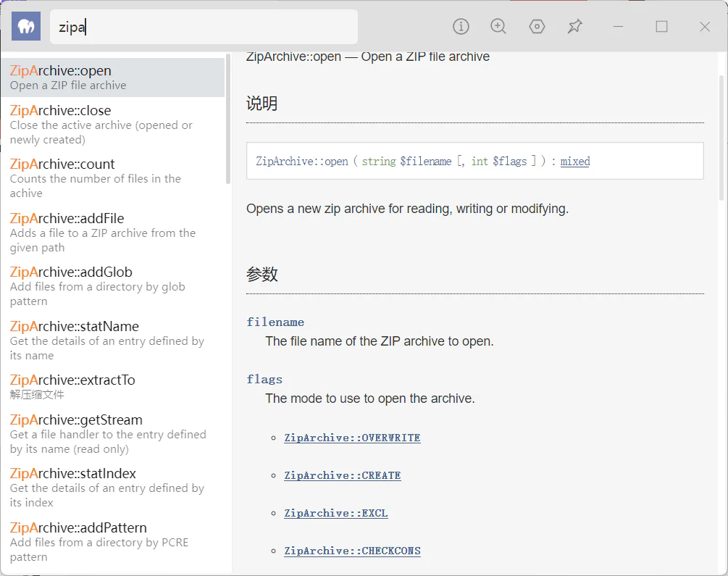
Task: Open the info icon in the toolbar
Action: point(461,27)
